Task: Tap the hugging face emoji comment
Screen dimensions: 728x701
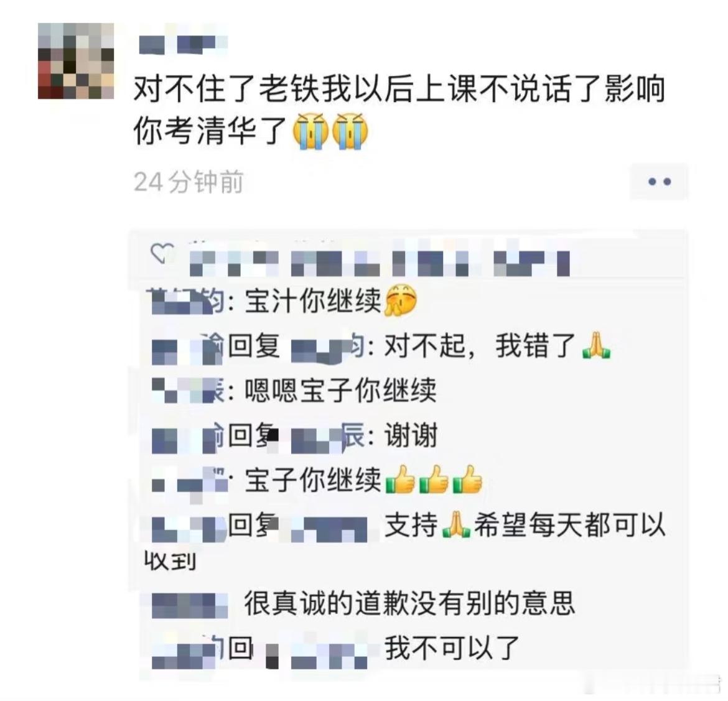Action: 401,300
